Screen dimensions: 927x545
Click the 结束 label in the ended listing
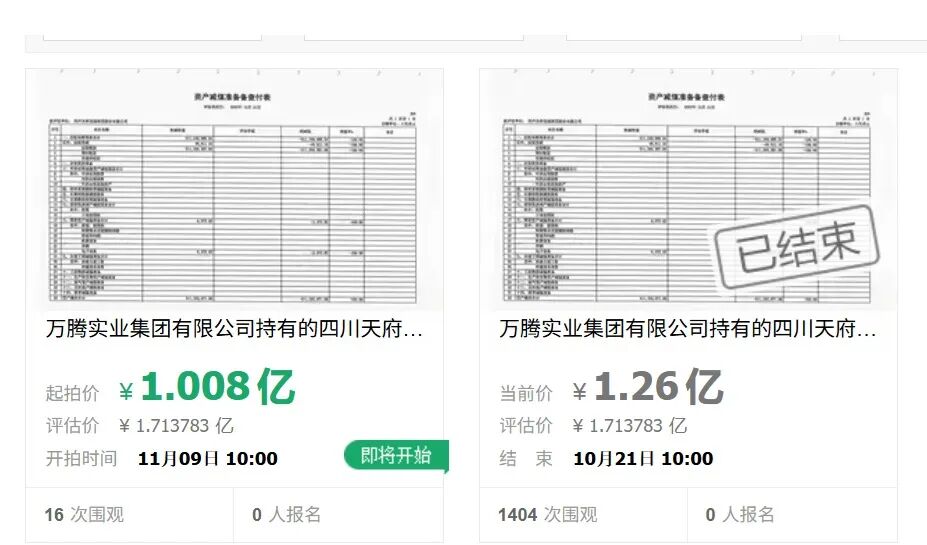coord(526,459)
